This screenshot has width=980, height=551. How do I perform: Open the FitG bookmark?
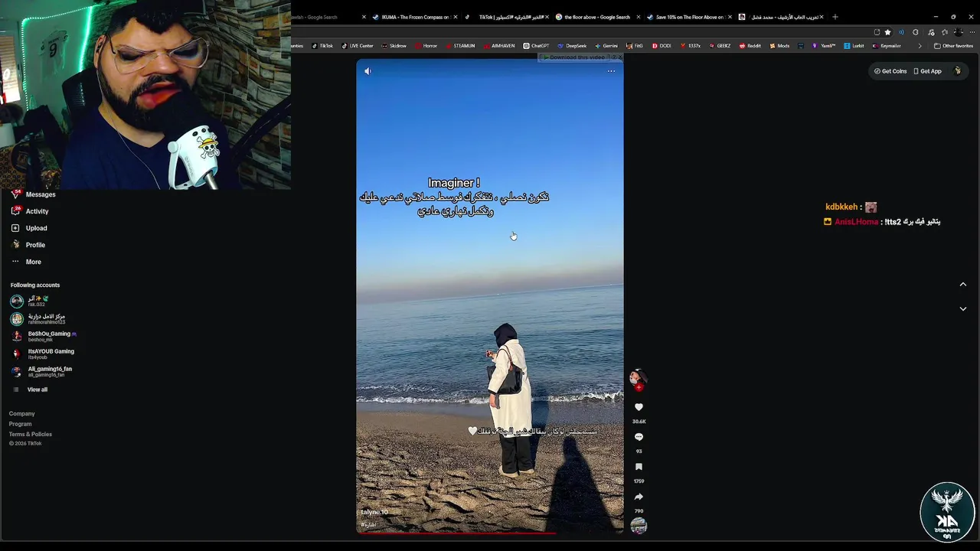click(635, 46)
